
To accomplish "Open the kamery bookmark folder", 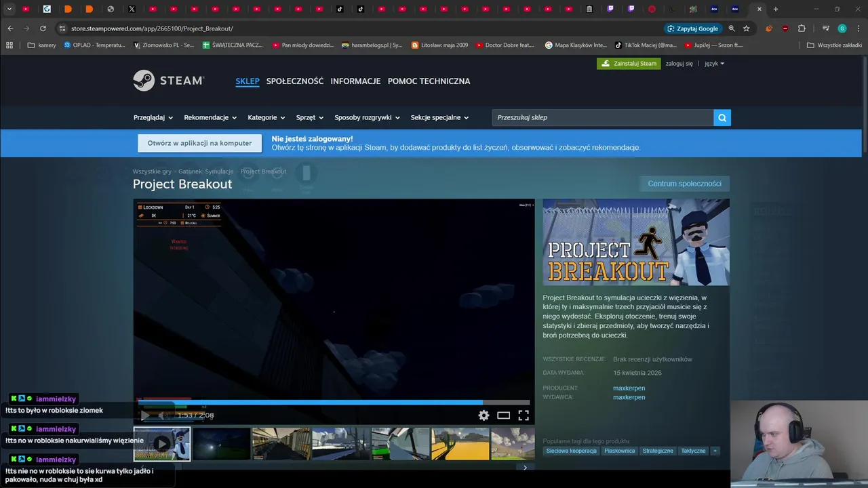I will point(42,45).
